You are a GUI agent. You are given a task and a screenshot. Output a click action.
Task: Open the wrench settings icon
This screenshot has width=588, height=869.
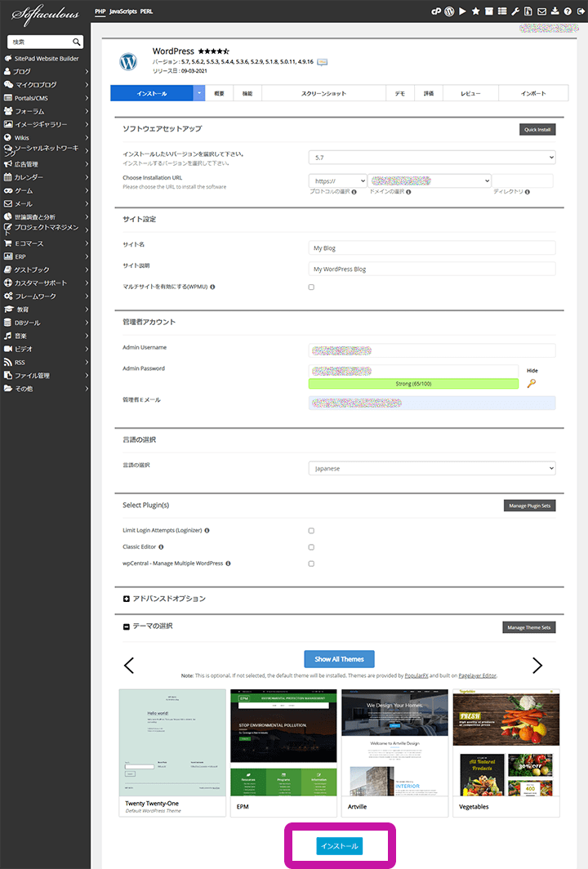click(x=514, y=12)
